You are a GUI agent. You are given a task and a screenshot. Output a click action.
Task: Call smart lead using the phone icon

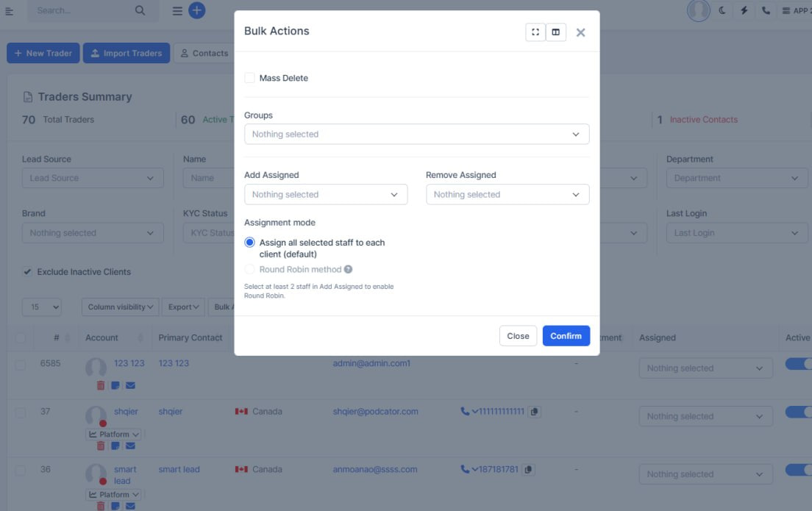coord(465,469)
